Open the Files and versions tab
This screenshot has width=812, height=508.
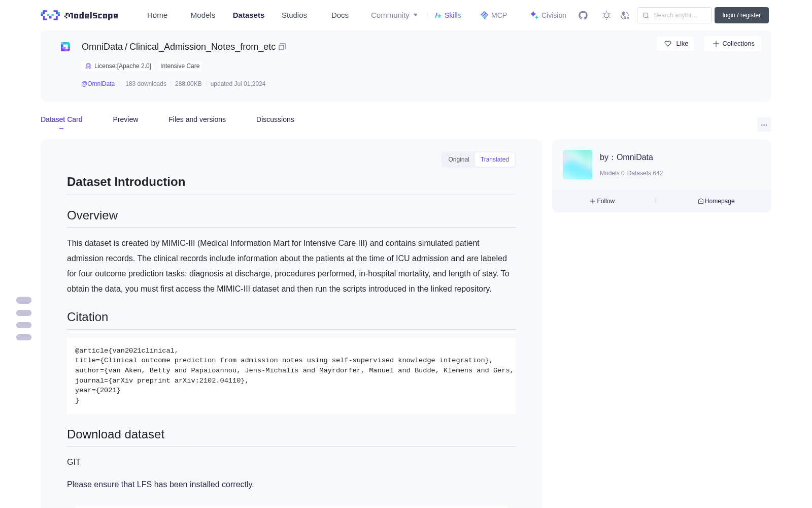pyautogui.click(x=197, y=119)
